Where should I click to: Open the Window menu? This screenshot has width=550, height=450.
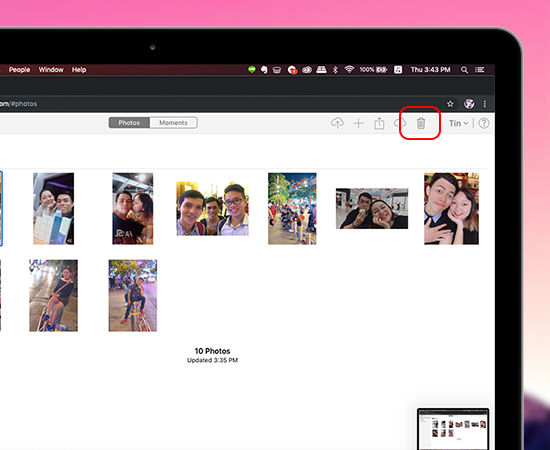pos(51,69)
